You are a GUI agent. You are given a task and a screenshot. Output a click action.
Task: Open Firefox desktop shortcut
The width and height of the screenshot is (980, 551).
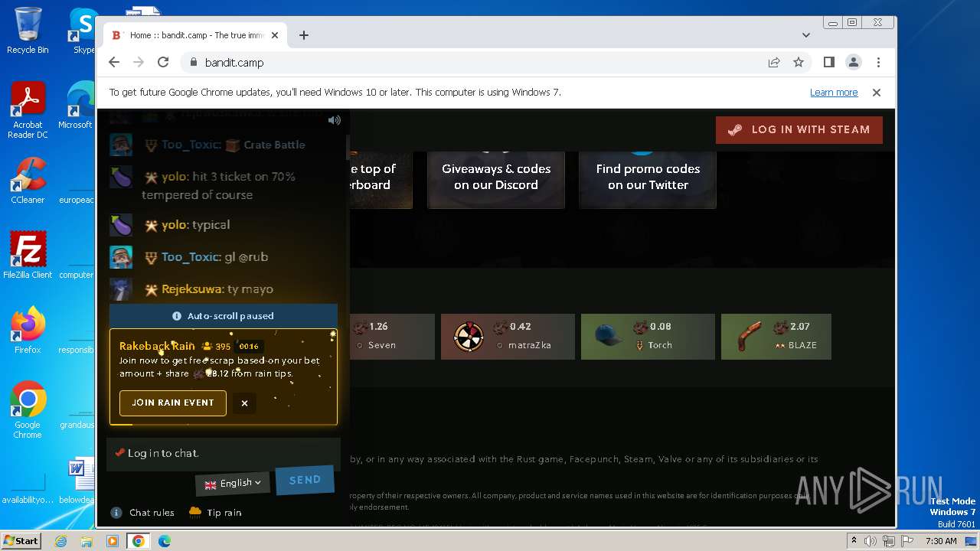28,331
